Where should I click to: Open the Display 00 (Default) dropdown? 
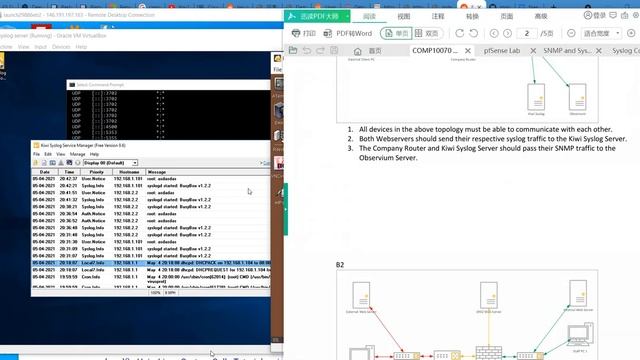[x=110, y=163]
